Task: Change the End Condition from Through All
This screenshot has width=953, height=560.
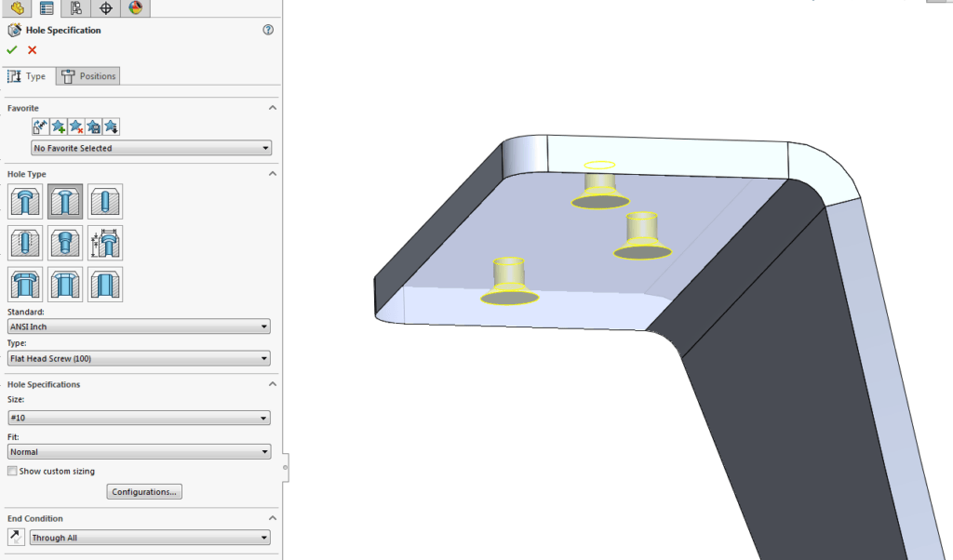Action: (x=149, y=537)
